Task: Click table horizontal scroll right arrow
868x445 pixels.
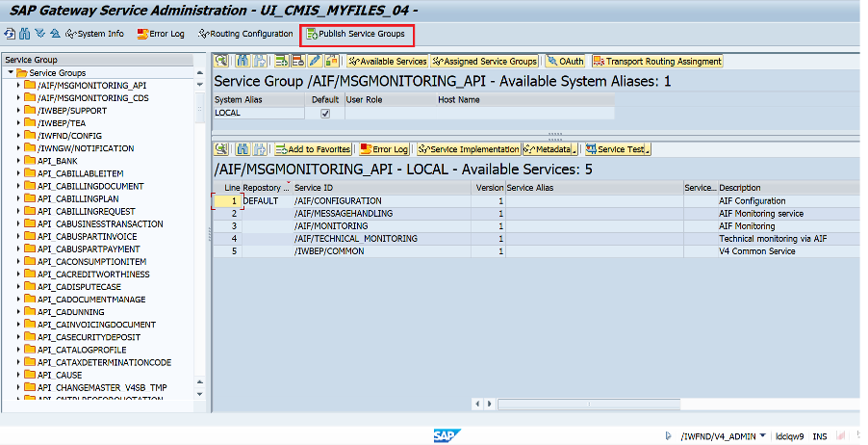Action: tap(489, 404)
